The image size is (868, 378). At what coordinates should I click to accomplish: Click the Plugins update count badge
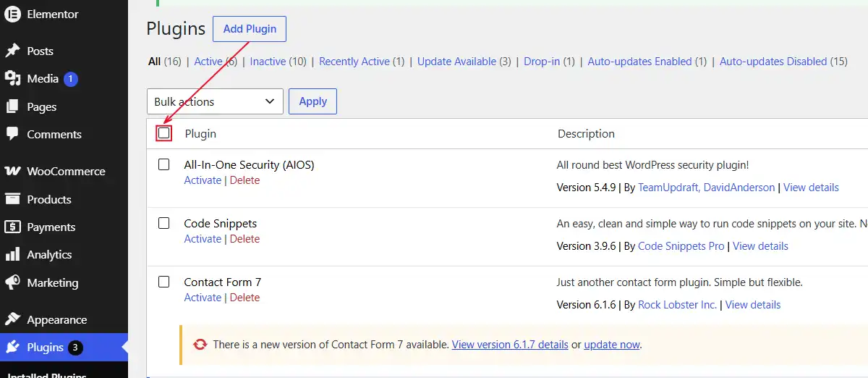(x=75, y=348)
